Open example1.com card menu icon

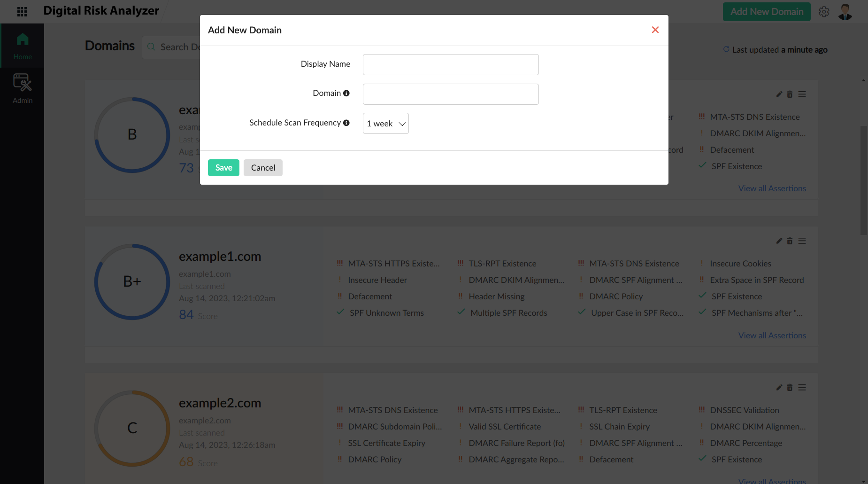coord(802,241)
